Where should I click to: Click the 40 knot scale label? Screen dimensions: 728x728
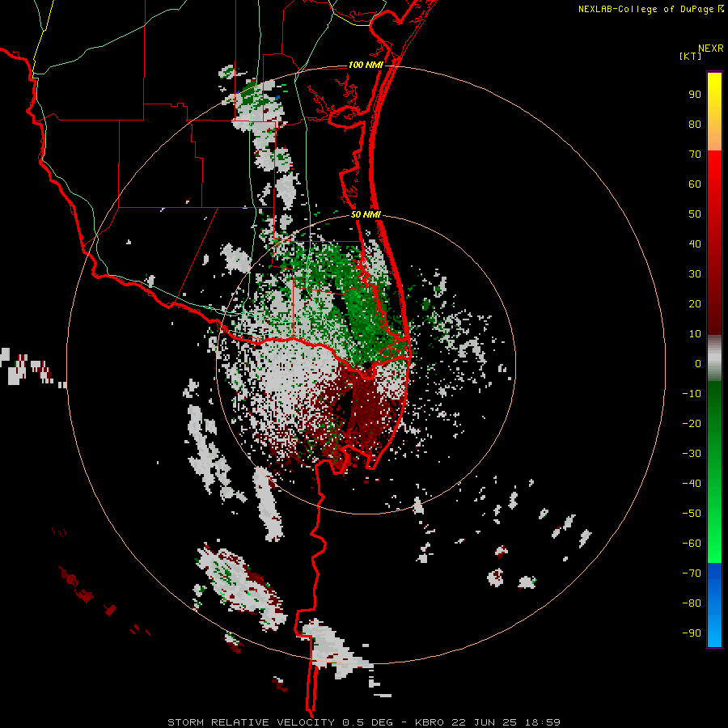tap(695, 243)
